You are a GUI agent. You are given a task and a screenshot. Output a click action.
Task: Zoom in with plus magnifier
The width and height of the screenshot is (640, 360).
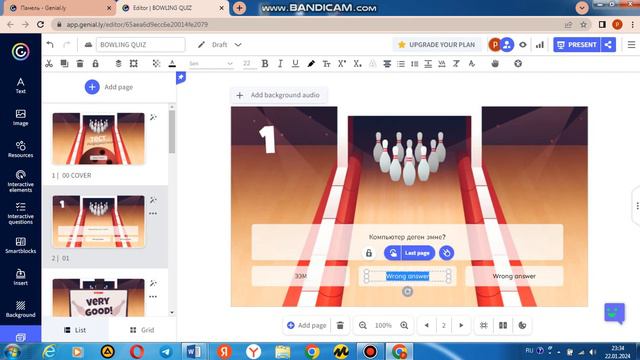(404, 325)
